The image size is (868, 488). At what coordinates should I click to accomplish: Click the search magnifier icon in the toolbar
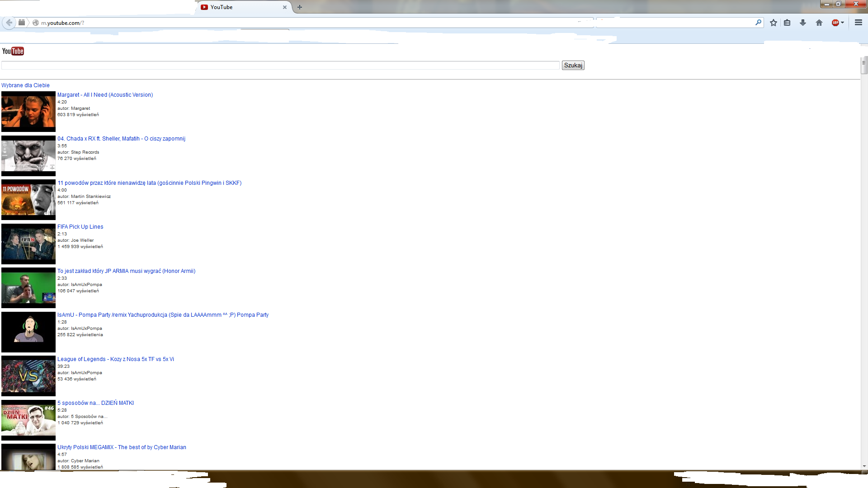(x=758, y=22)
